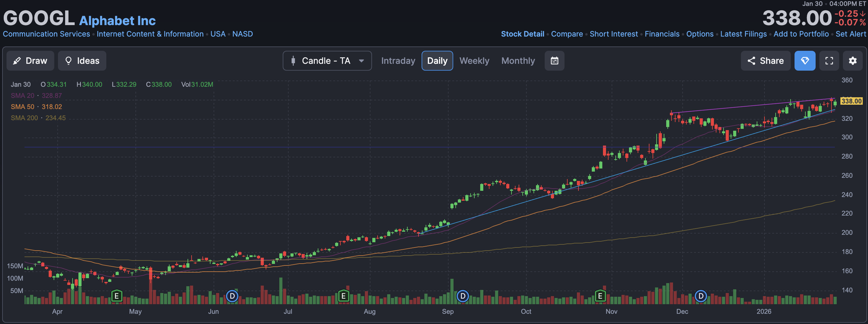This screenshot has height=324, width=868.
Task: Switch to the Weekly timeframe
Action: 474,61
